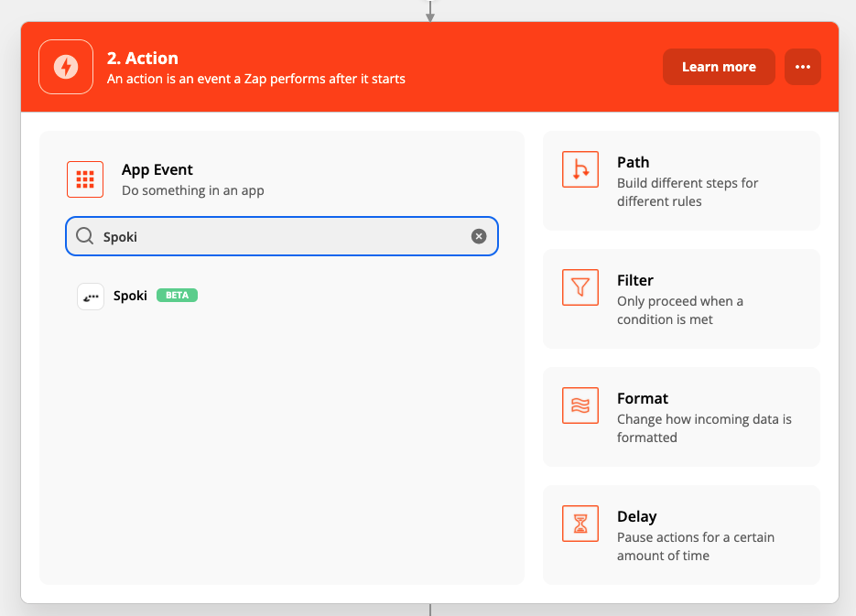
Task: Choose the Delay option title
Action: (x=636, y=516)
